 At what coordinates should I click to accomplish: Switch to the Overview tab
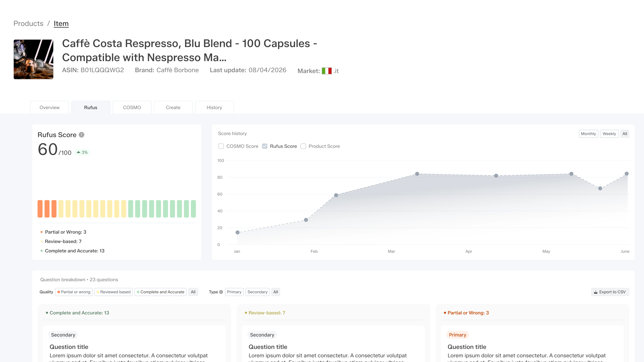coord(50,107)
